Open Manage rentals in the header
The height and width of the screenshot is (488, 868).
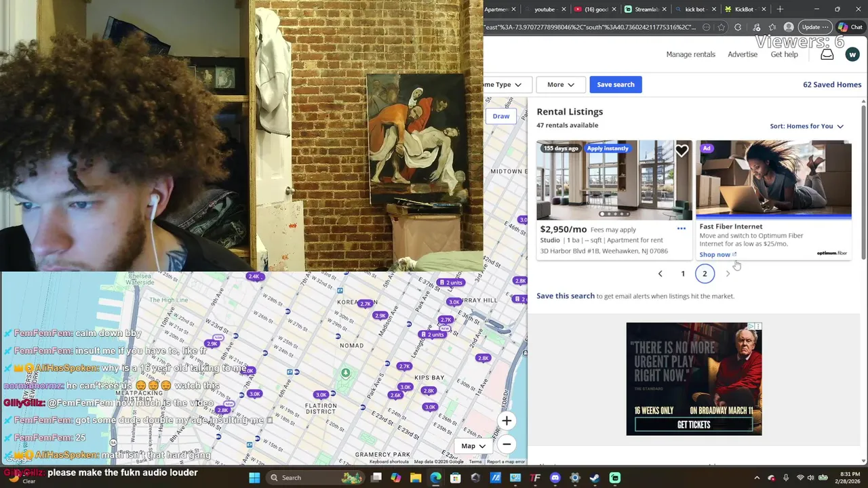pyautogui.click(x=690, y=54)
